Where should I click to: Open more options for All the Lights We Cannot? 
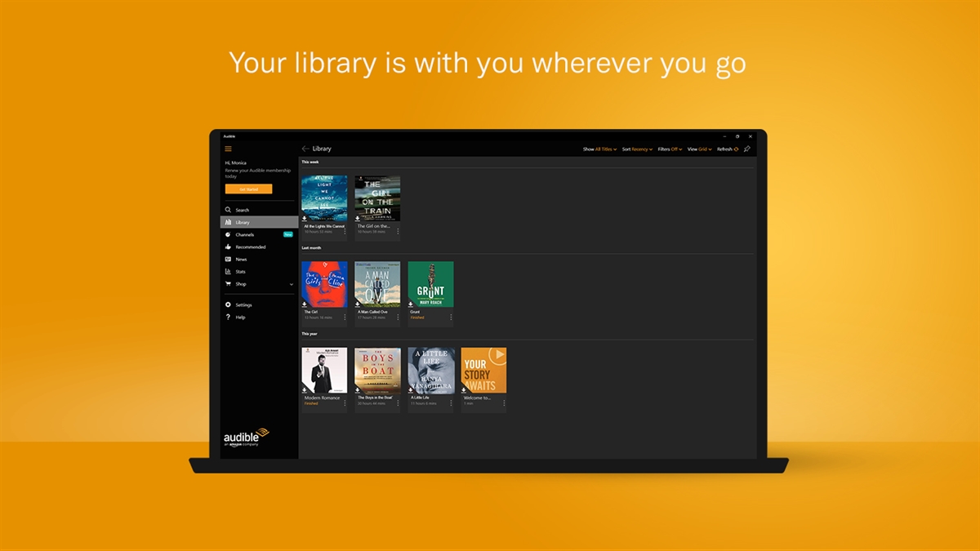[x=345, y=232]
